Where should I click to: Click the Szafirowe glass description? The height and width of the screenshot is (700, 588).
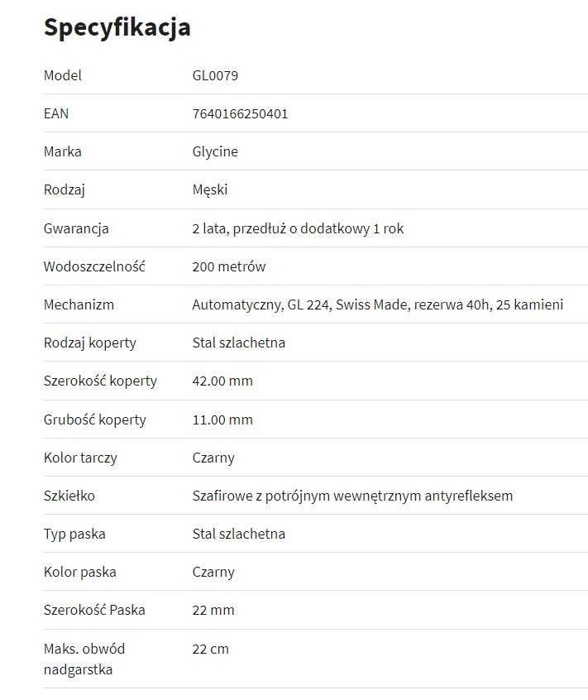click(x=352, y=496)
